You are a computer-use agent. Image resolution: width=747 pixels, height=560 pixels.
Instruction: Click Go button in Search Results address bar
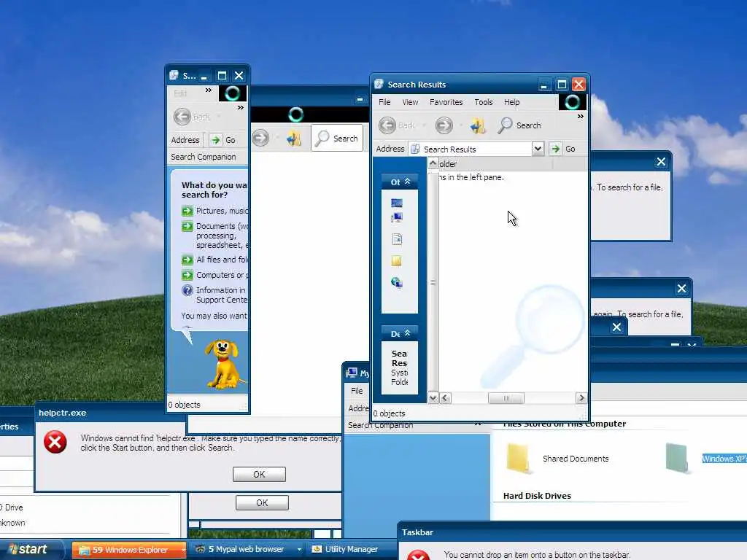click(x=563, y=149)
